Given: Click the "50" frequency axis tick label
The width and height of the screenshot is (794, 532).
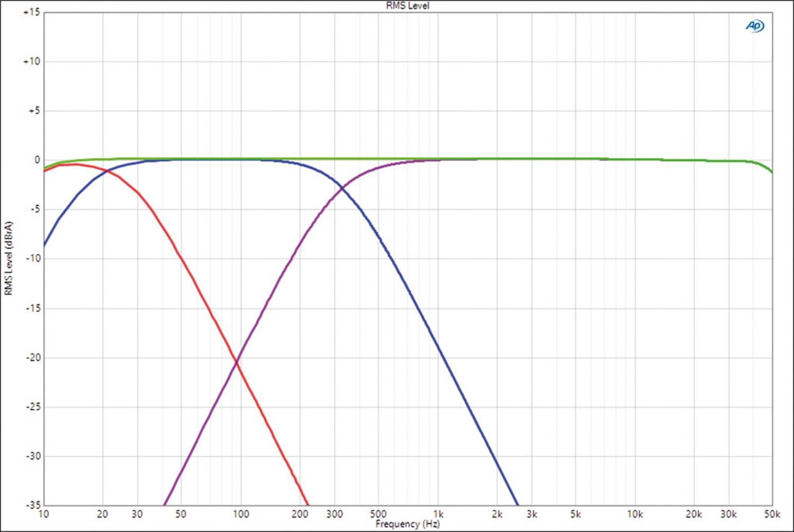Looking at the screenshot, I should point(181,514).
